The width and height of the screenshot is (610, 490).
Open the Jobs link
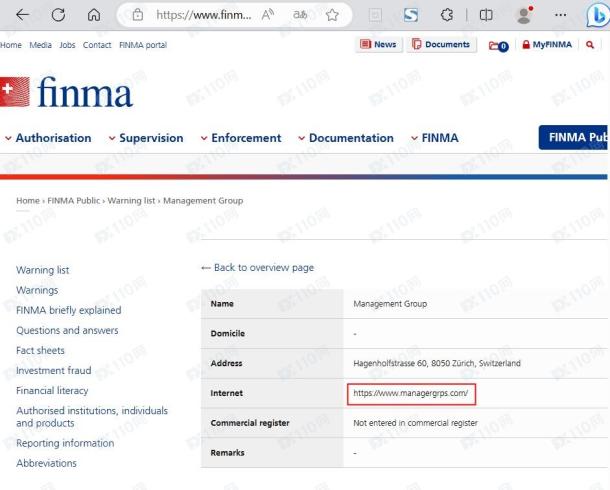pyautogui.click(x=67, y=45)
